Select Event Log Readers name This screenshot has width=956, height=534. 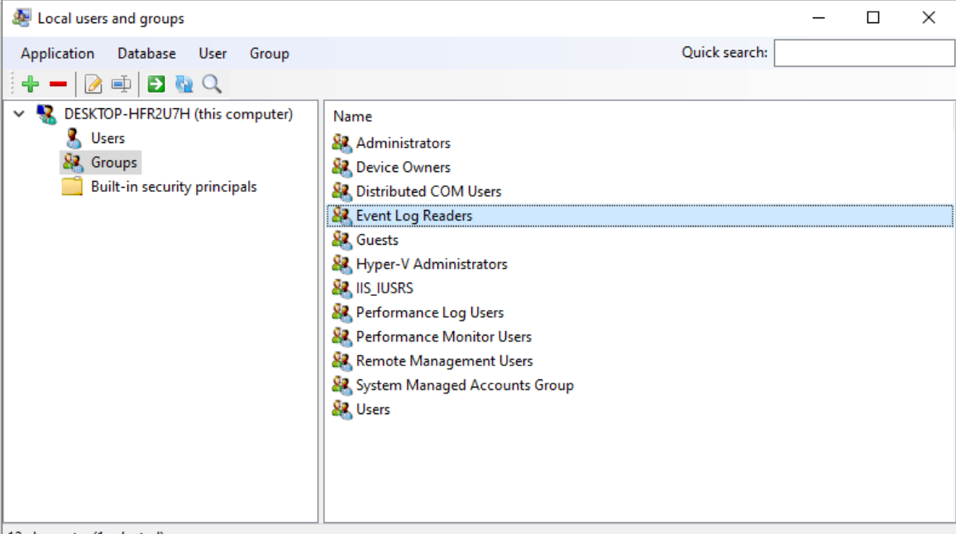414,216
